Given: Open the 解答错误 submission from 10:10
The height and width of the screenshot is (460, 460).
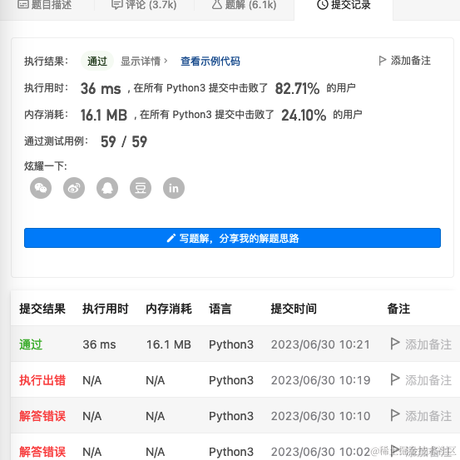Looking at the screenshot, I should (x=42, y=416).
